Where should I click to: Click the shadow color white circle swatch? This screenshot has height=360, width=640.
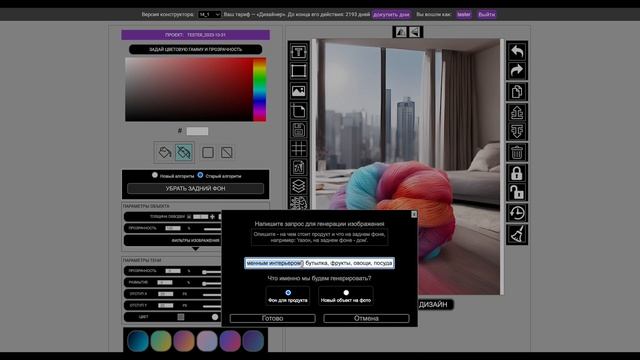coord(215,317)
